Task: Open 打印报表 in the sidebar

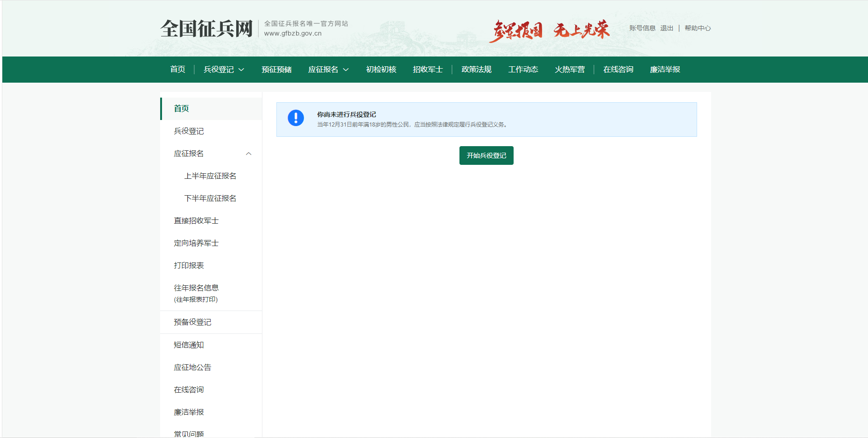Action: (189, 266)
